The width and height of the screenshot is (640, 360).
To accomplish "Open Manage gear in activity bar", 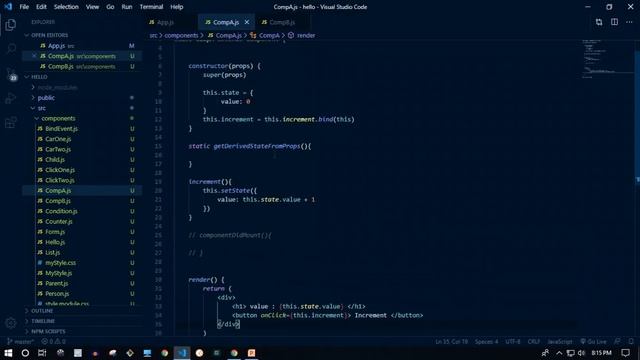I will (x=11, y=323).
